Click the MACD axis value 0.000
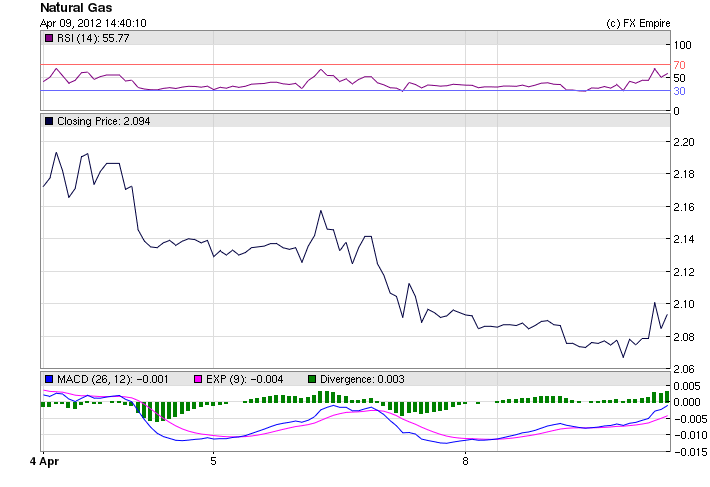The width and height of the screenshot is (710, 487). point(687,402)
